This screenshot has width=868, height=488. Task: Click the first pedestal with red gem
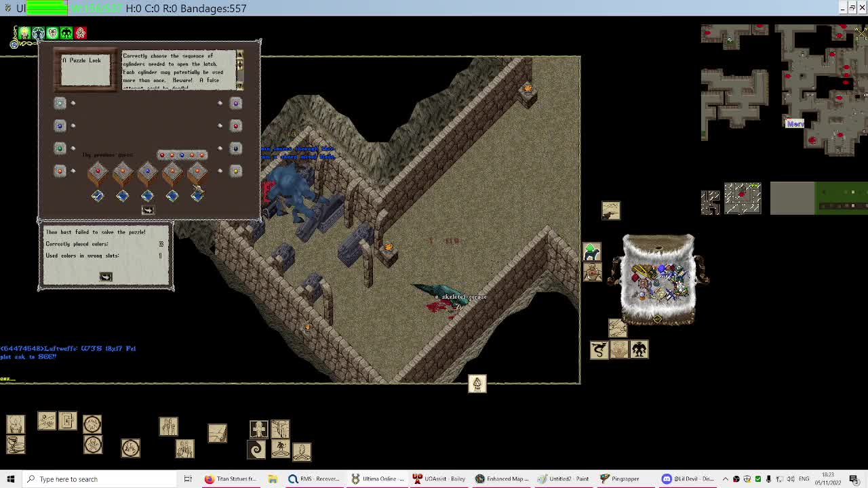pyautogui.click(x=98, y=174)
